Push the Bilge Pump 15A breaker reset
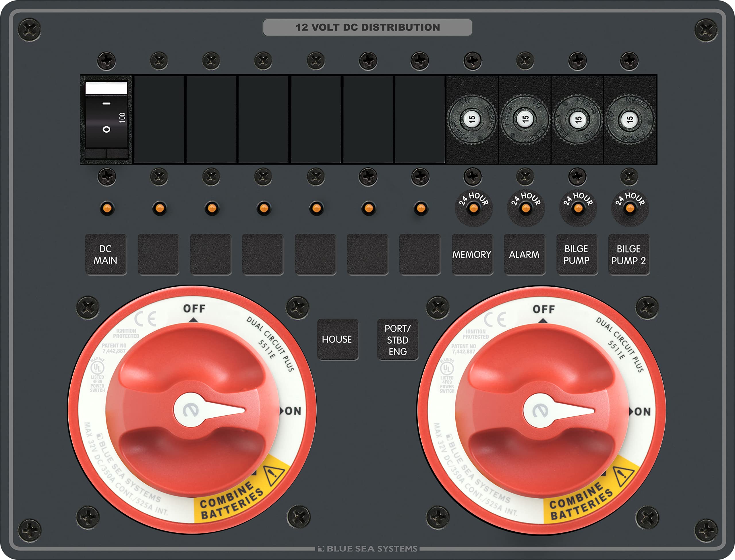The image size is (735, 560). point(578,119)
